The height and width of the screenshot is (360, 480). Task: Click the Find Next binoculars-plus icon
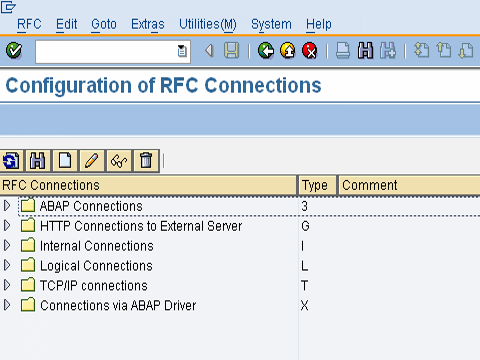point(388,51)
